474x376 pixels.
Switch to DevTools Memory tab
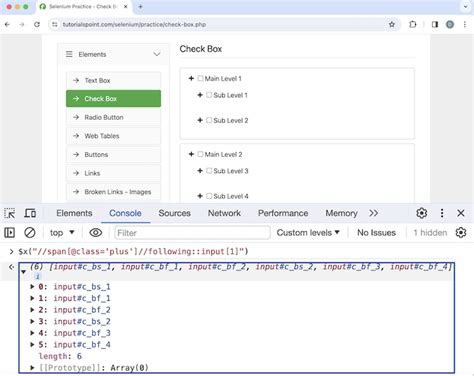(x=341, y=213)
